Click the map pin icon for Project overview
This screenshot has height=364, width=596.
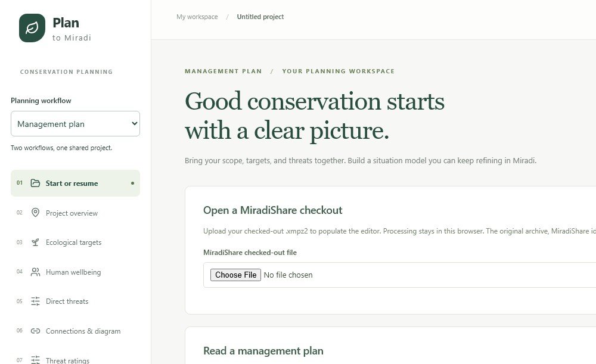(35, 213)
